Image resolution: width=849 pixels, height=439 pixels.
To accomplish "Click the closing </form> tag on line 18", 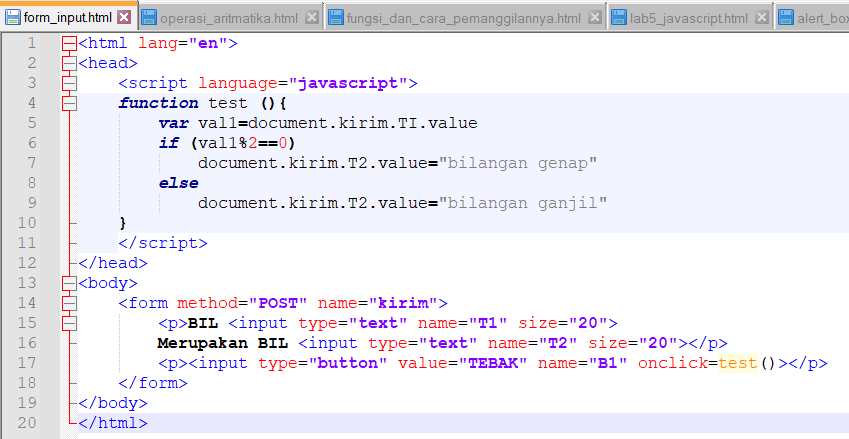I will 153,383.
